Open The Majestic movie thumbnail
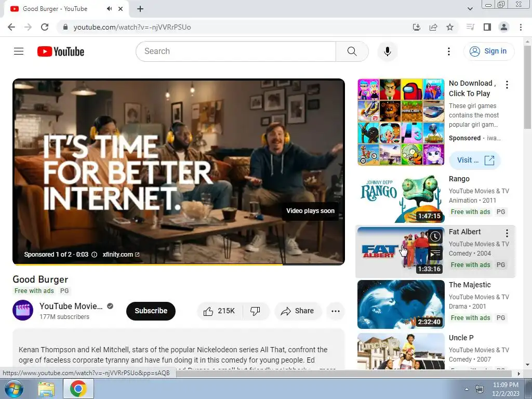 coord(401,304)
